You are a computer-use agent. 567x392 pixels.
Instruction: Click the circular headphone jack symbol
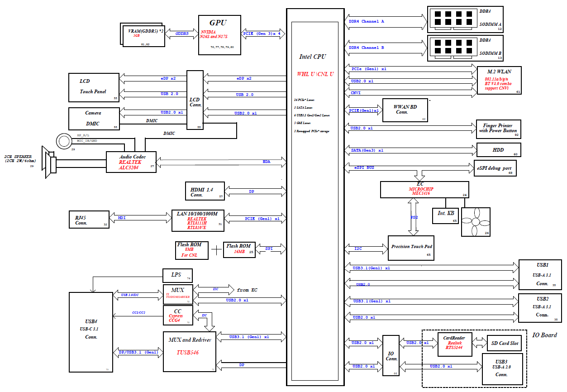64,141
